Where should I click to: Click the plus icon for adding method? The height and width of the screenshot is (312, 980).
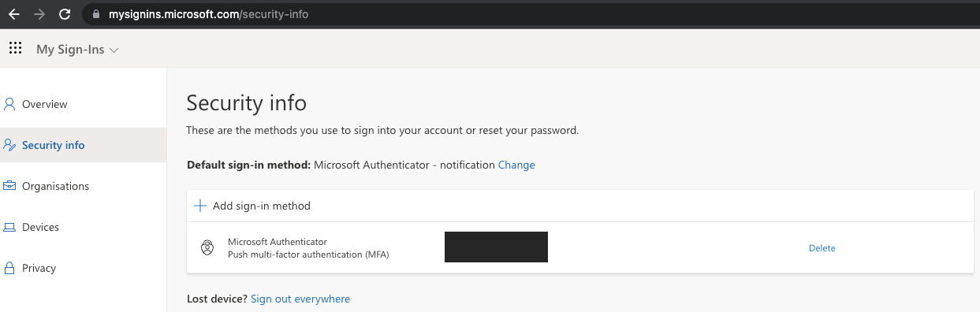tap(200, 206)
